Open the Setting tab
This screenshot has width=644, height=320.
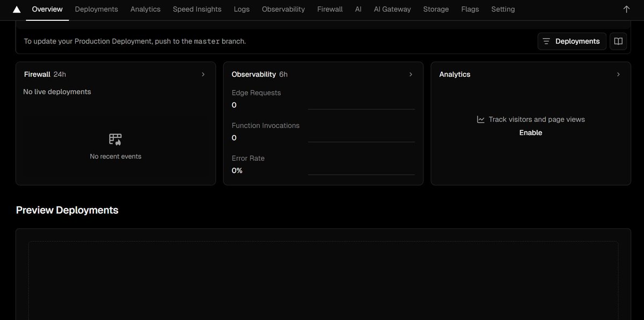coord(503,9)
